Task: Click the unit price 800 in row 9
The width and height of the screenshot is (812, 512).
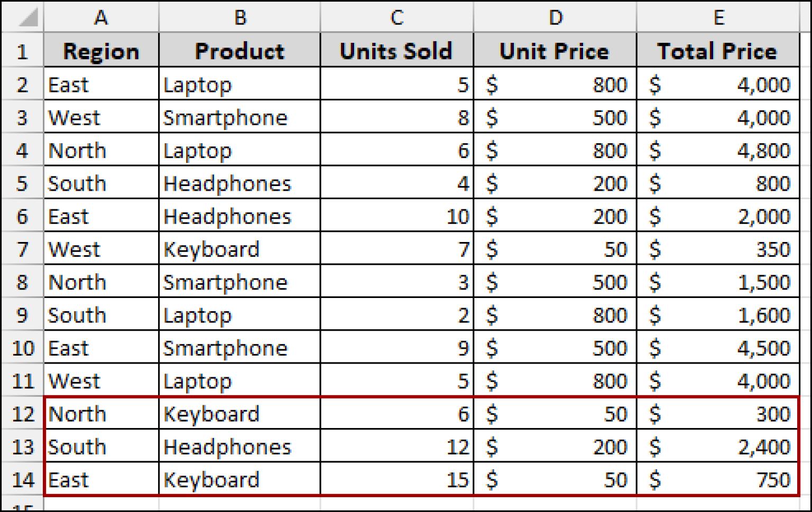Action: point(555,314)
